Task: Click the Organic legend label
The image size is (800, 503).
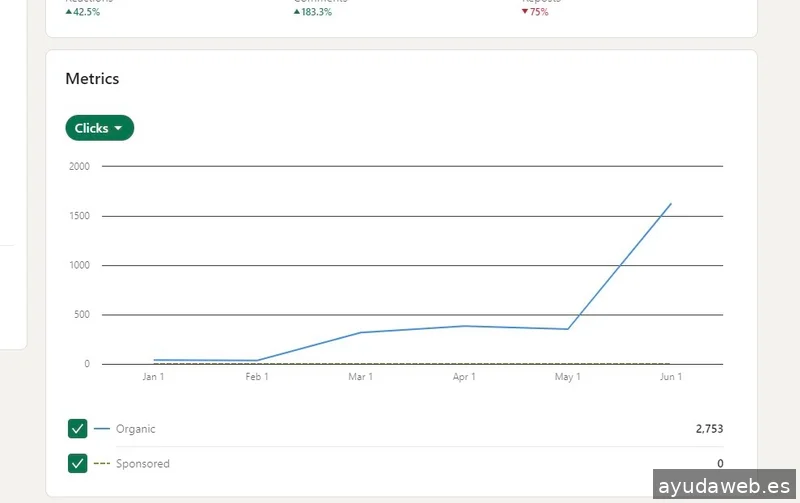Action: click(x=136, y=429)
